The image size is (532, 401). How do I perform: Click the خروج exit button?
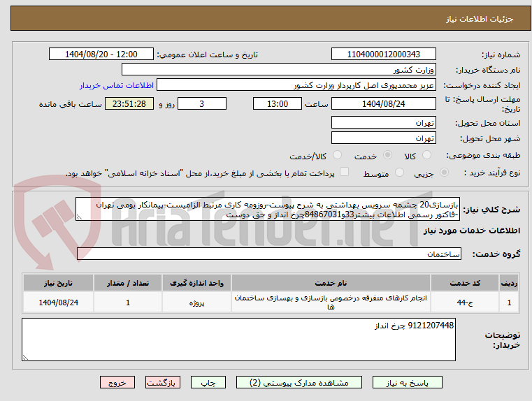click(117, 382)
